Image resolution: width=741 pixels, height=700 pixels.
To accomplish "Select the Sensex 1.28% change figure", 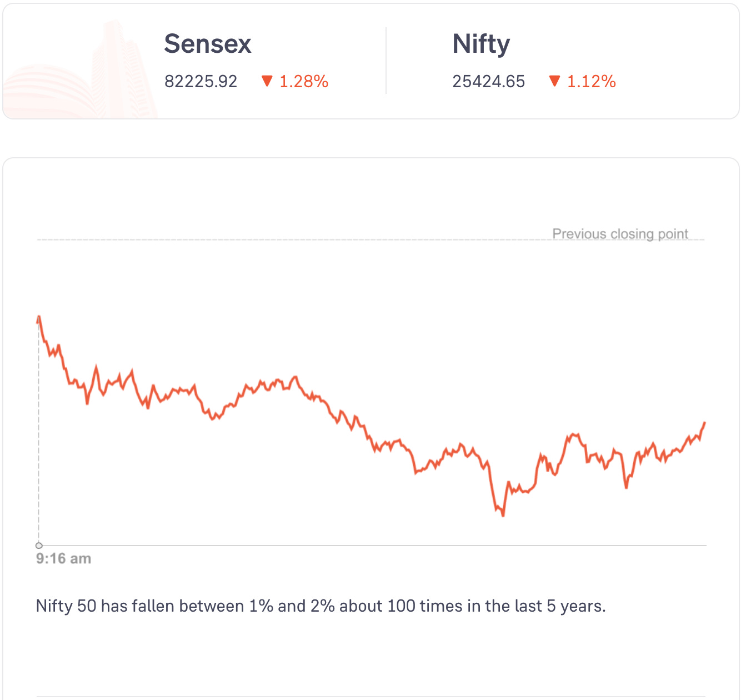I will [x=304, y=82].
